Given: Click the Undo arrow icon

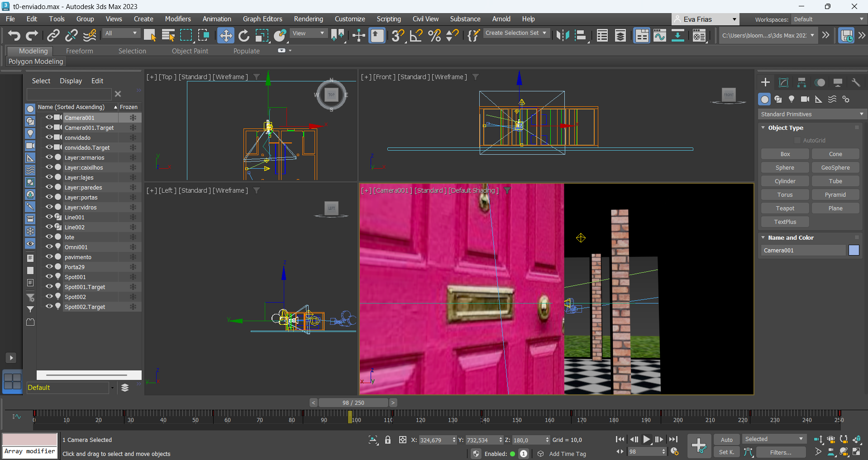Looking at the screenshot, I should (14, 35).
